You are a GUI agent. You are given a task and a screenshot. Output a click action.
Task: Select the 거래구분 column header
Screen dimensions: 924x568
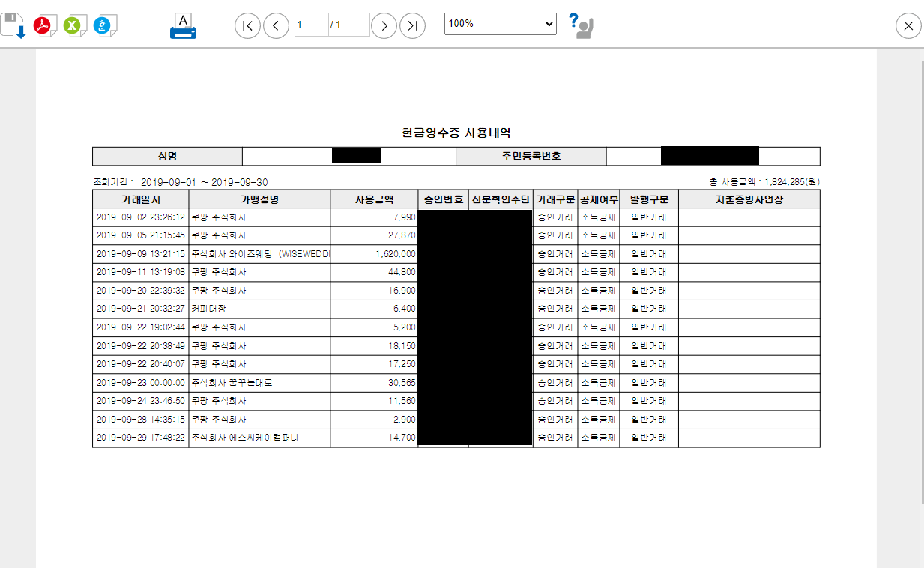click(555, 199)
